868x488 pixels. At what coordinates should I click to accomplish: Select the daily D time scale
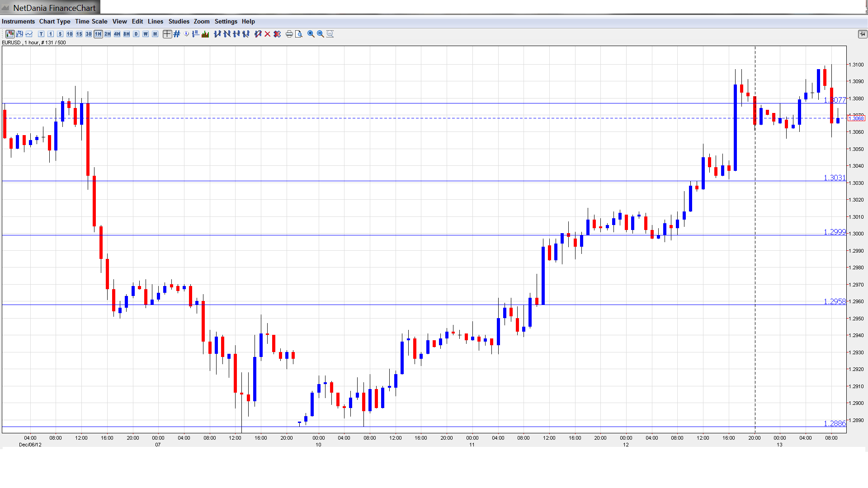point(136,34)
